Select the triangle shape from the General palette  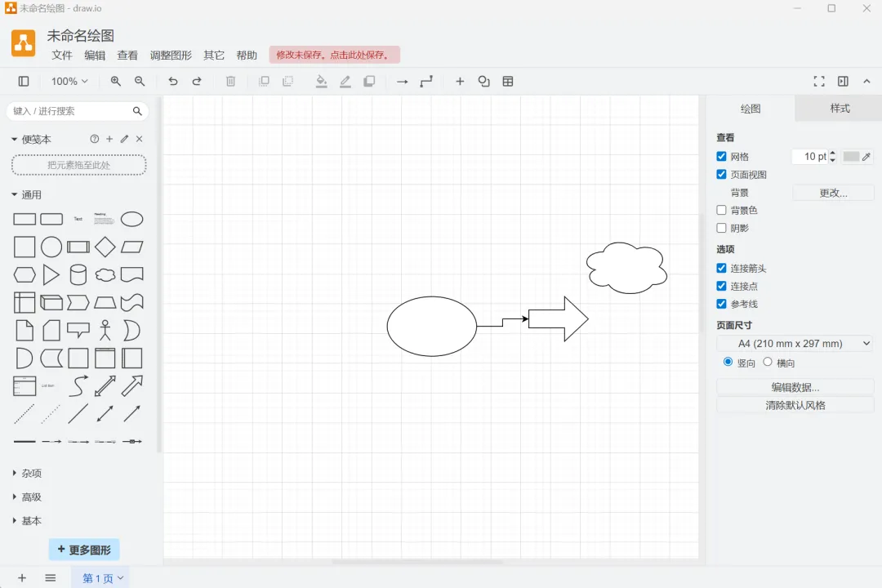[x=51, y=275]
